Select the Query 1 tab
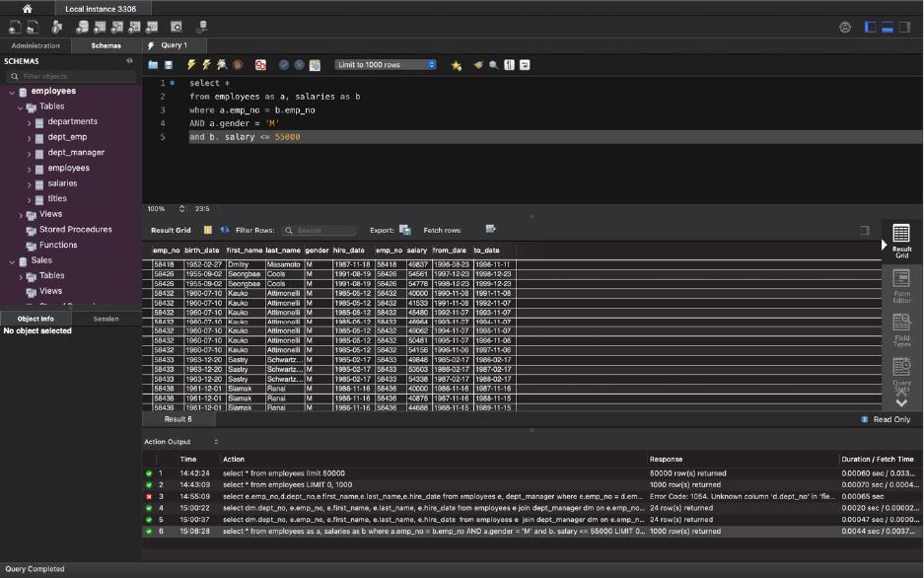This screenshot has width=924, height=578. [175, 45]
